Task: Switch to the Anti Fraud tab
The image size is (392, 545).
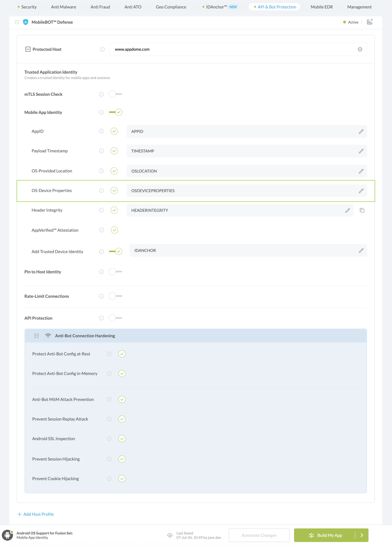Action: coord(100,7)
